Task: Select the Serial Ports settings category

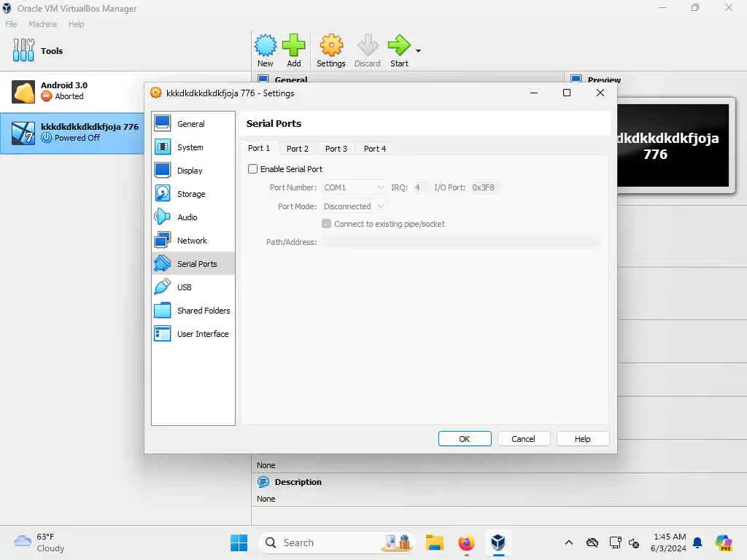Action: coord(193,264)
